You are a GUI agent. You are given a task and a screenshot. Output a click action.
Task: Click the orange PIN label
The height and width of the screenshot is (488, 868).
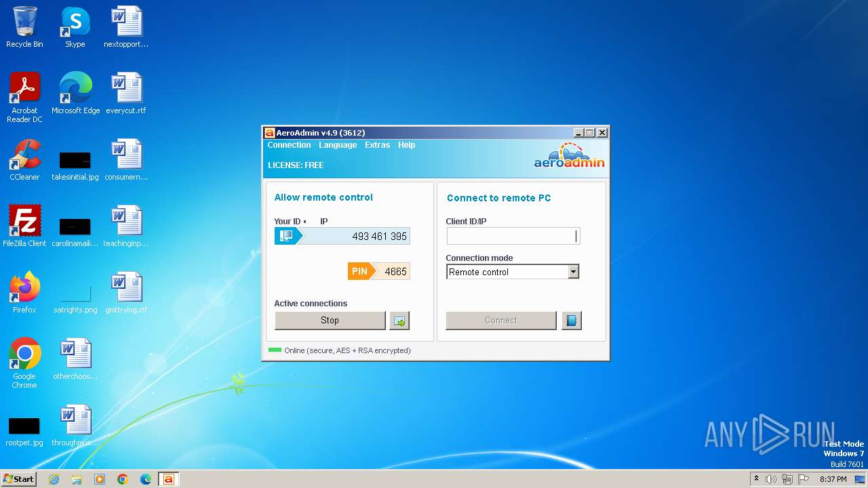[360, 271]
